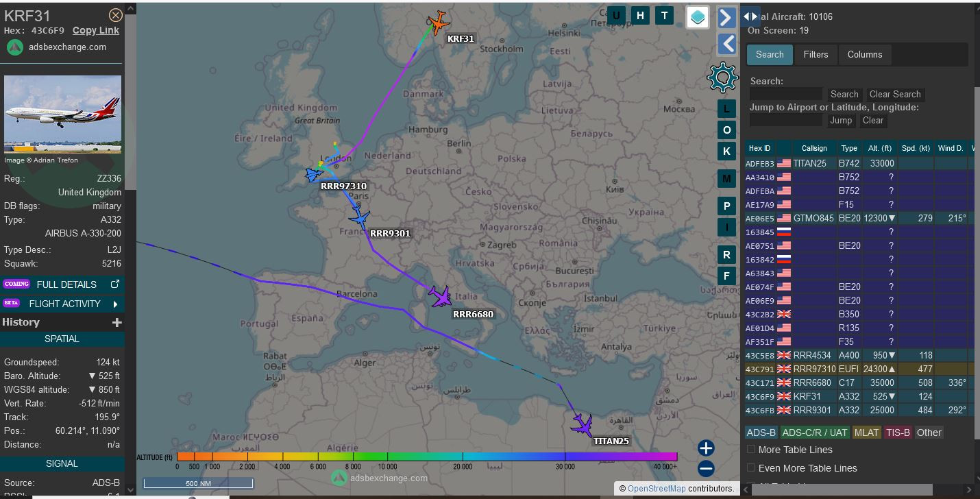Select the TITAN25 aircraft on map
The width and height of the screenshot is (980, 499).
[583, 425]
